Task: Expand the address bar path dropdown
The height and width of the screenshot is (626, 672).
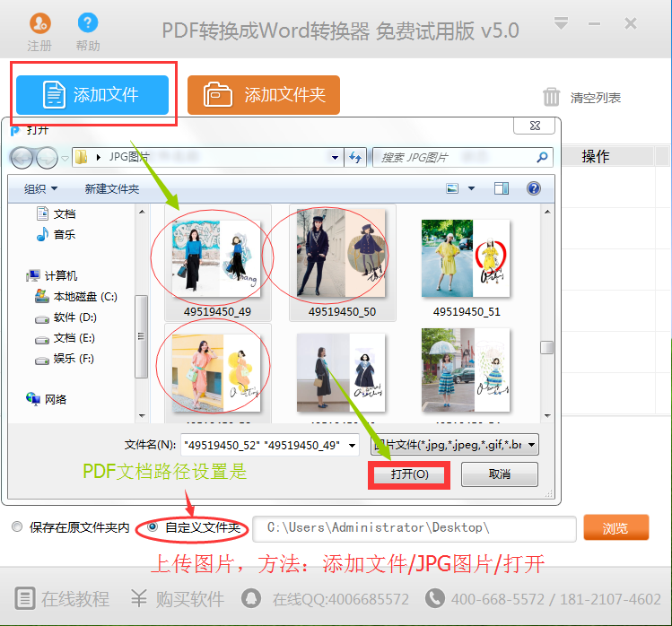Action: 336,158
